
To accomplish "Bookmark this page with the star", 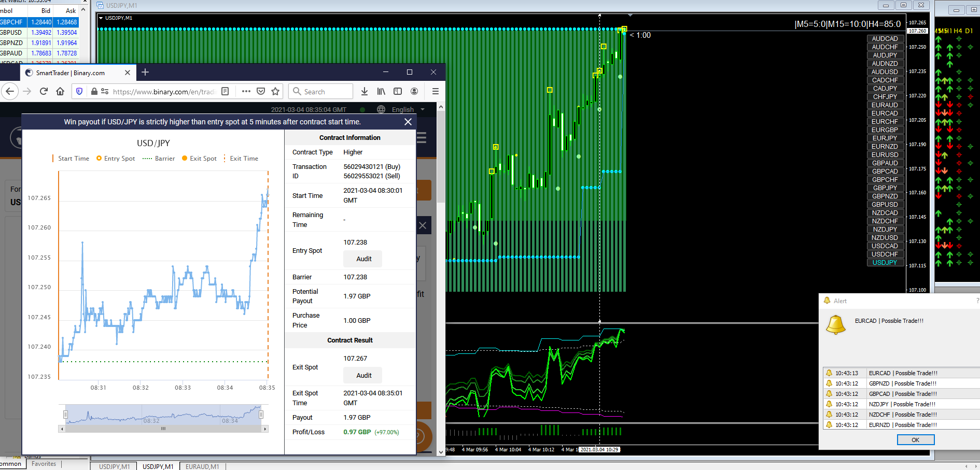I will [x=275, y=91].
